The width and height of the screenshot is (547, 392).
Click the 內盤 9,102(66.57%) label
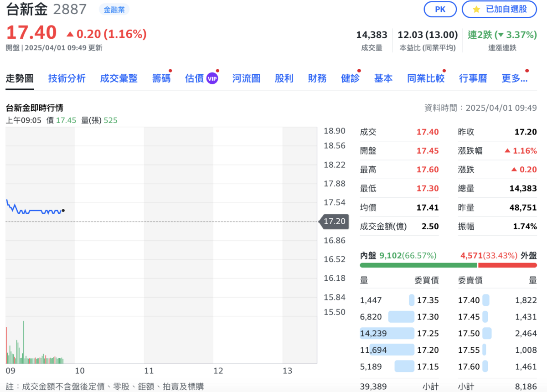[398, 255]
